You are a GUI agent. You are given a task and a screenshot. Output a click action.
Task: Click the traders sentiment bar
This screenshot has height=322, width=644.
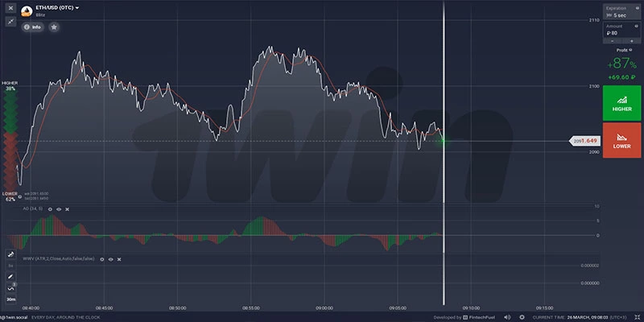10,141
